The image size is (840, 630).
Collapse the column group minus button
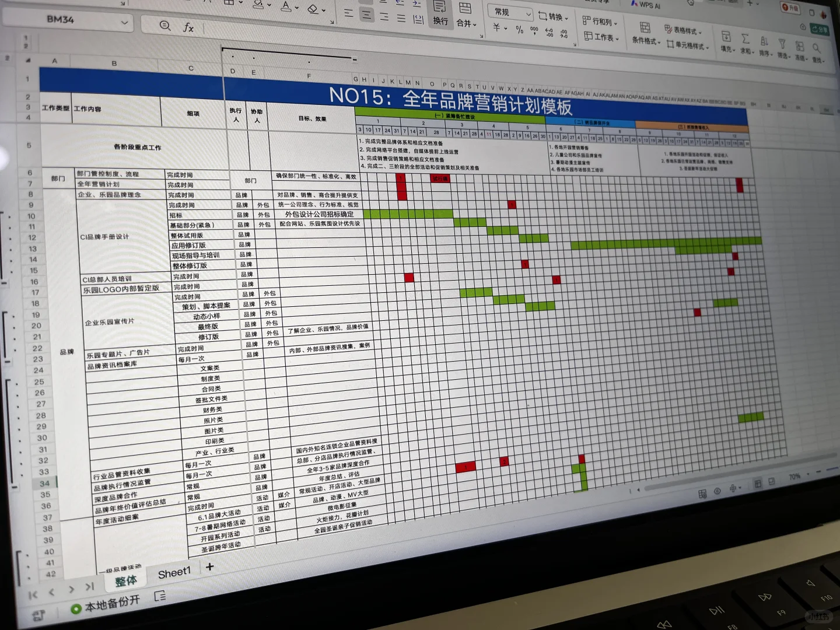354,59
